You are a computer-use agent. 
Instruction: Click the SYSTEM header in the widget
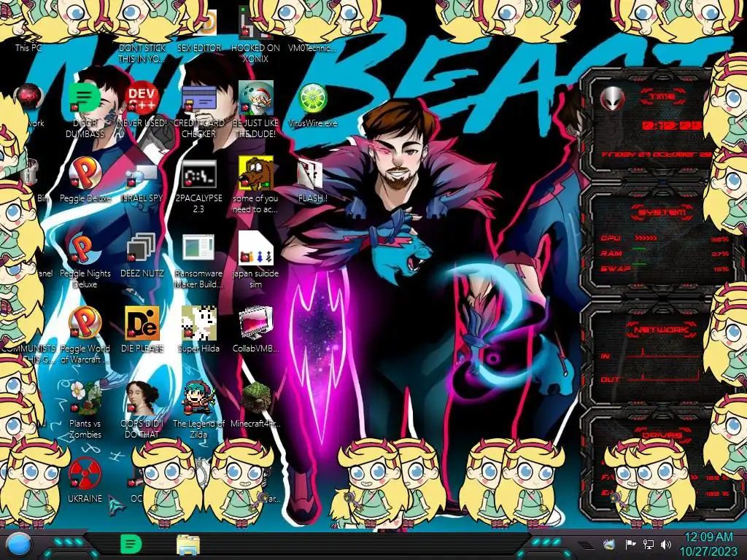662,212
